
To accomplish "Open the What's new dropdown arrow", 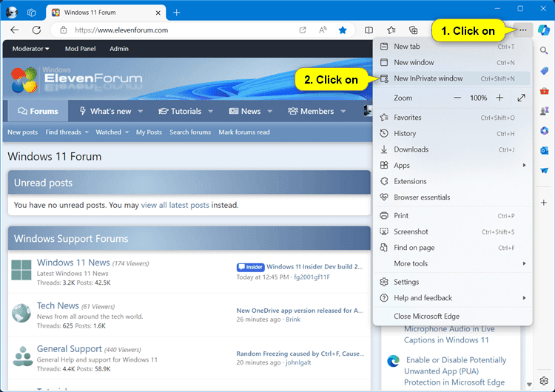I will (141, 111).
